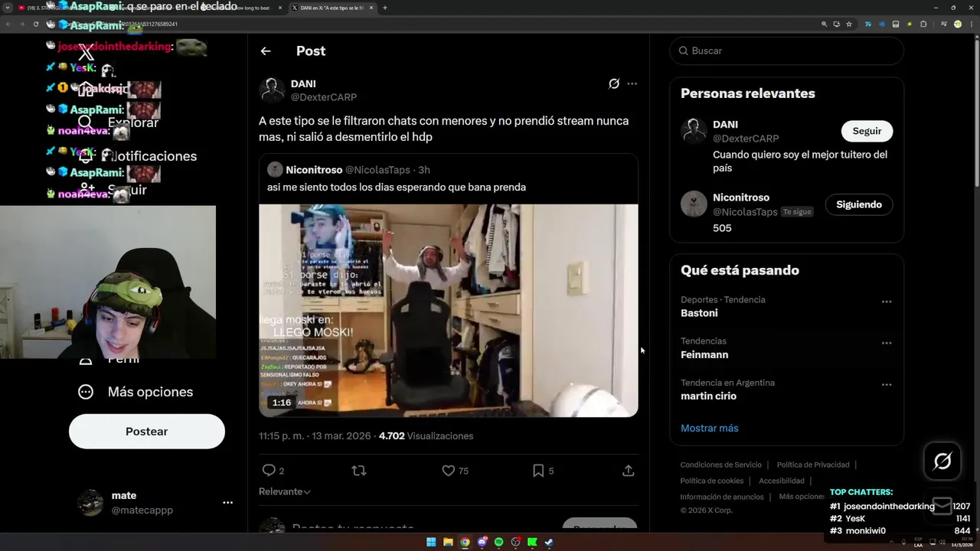Viewport: 980px width, 551px height.
Task: Click 4.702 Visualizaciones count
Action: [426, 436]
